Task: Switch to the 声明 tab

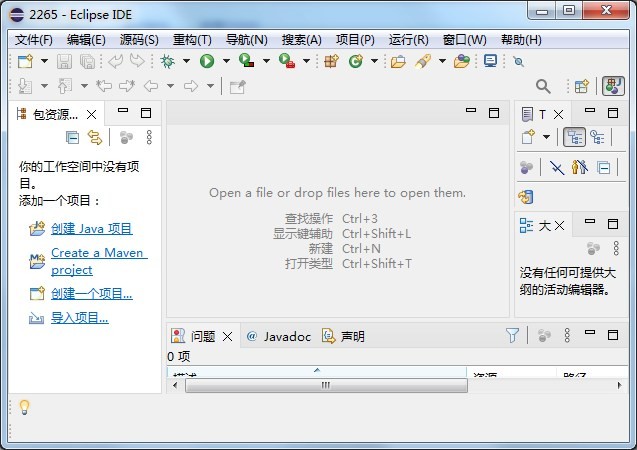Action: (344, 336)
